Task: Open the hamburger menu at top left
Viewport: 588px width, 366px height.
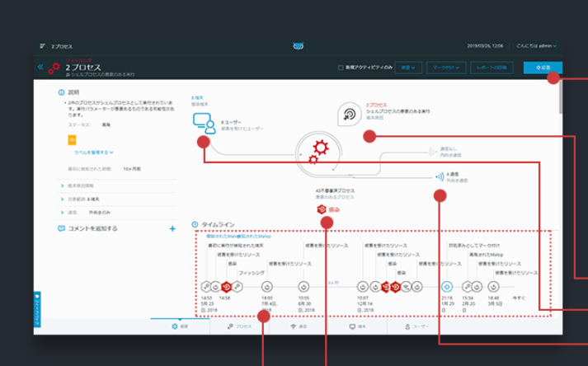Action: pos(42,46)
